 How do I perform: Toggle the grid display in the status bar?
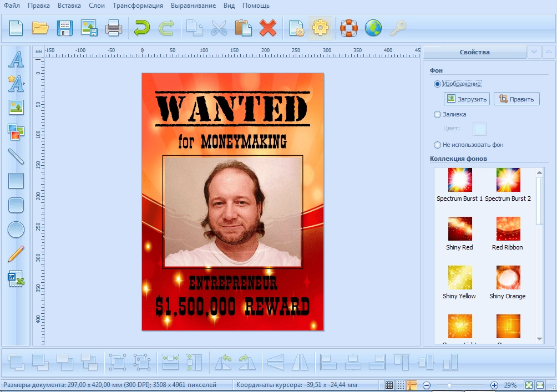pyautogui.click(x=389, y=385)
